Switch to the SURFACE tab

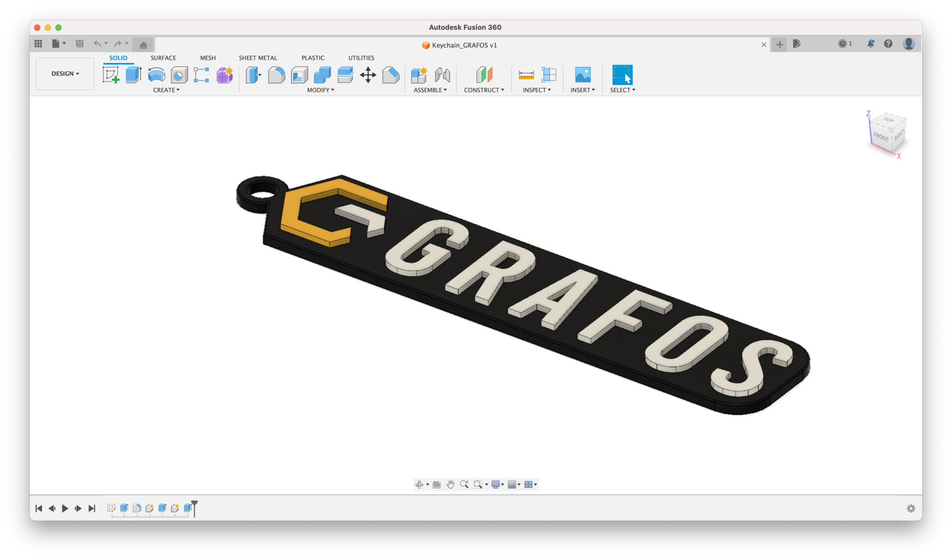click(x=163, y=58)
